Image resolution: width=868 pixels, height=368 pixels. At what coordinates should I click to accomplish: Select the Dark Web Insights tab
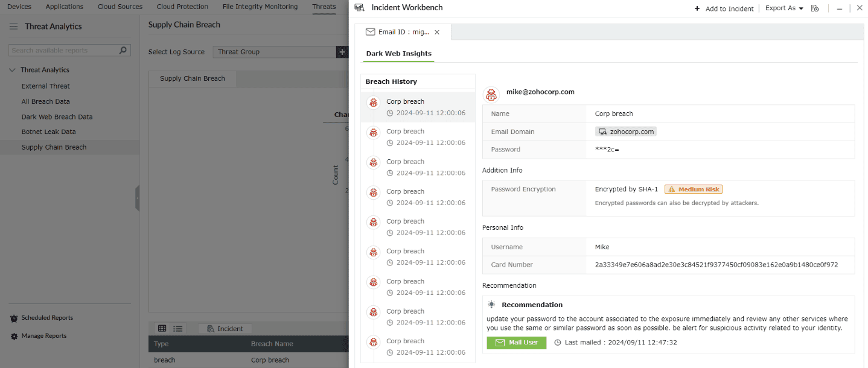click(x=399, y=54)
